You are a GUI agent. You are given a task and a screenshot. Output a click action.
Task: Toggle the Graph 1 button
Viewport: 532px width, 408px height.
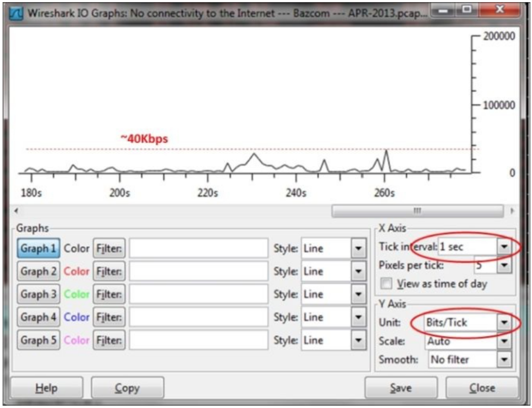(x=38, y=248)
